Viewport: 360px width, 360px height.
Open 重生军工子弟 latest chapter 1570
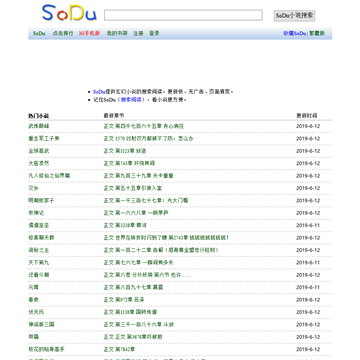pos(148,138)
